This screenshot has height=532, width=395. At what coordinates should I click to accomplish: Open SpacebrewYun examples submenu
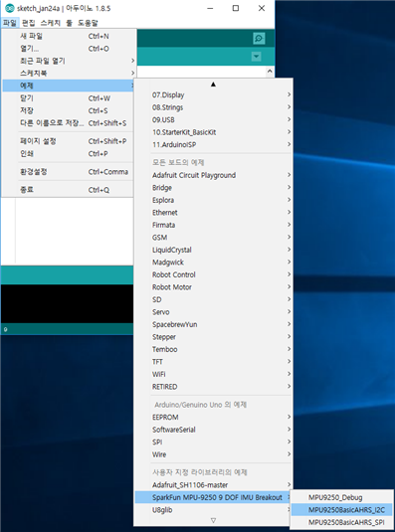pyautogui.click(x=213, y=324)
